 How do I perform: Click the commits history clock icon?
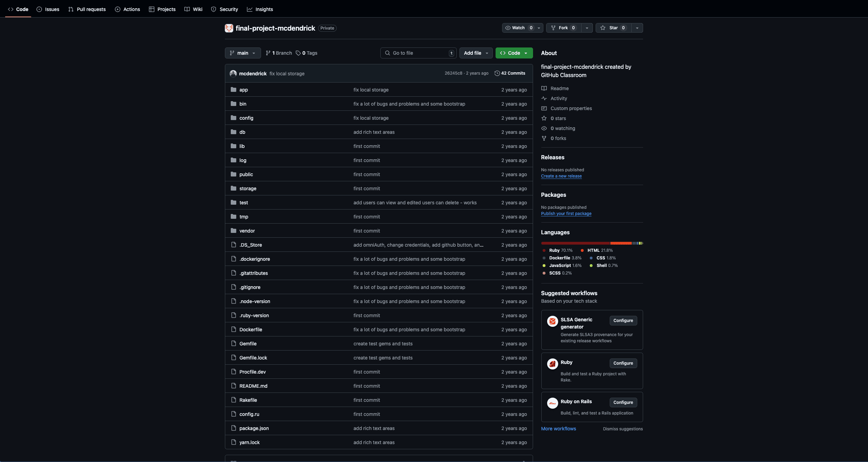(497, 73)
